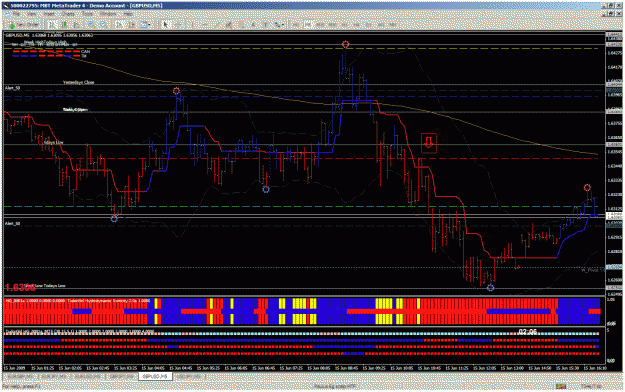Click the large red 1.6306 price label

click(x=20, y=287)
